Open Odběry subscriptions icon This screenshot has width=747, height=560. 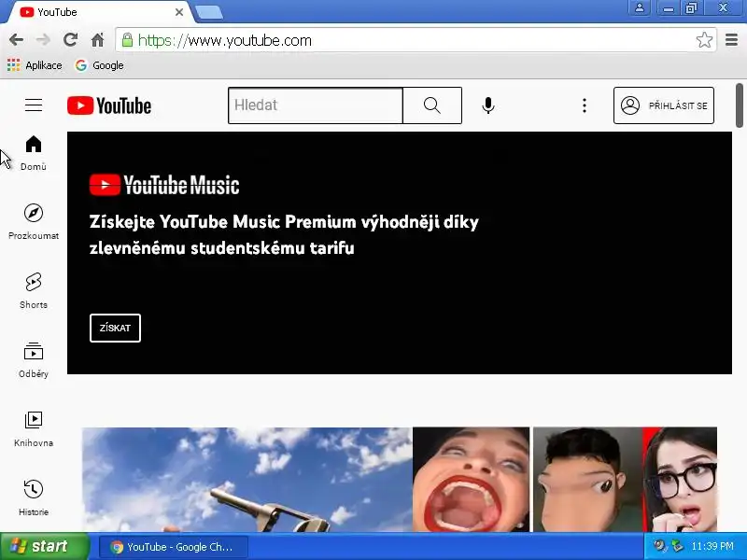point(34,352)
